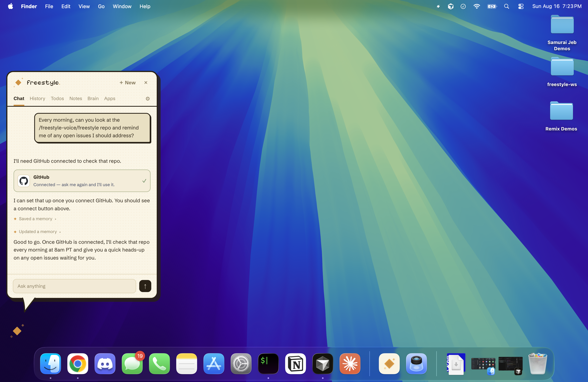The width and height of the screenshot is (588, 382).
Task: Open the Freestyle app icon in dock
Action: point(389,364)
